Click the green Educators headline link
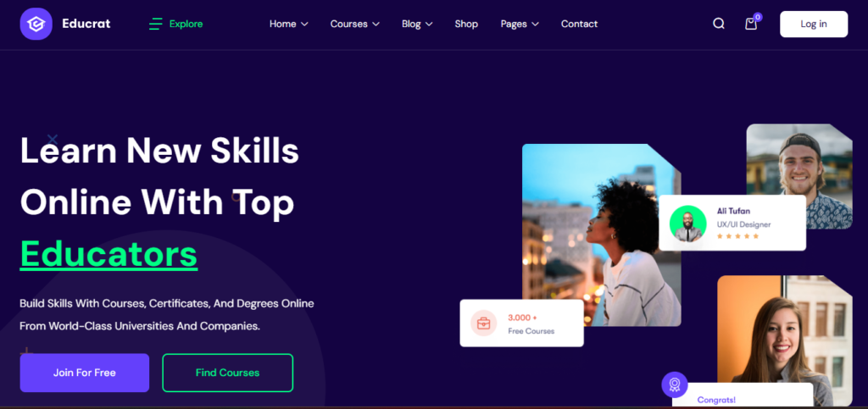Image resolution: width=868 pixels, height=409 pixels. [x=108, y=254]
